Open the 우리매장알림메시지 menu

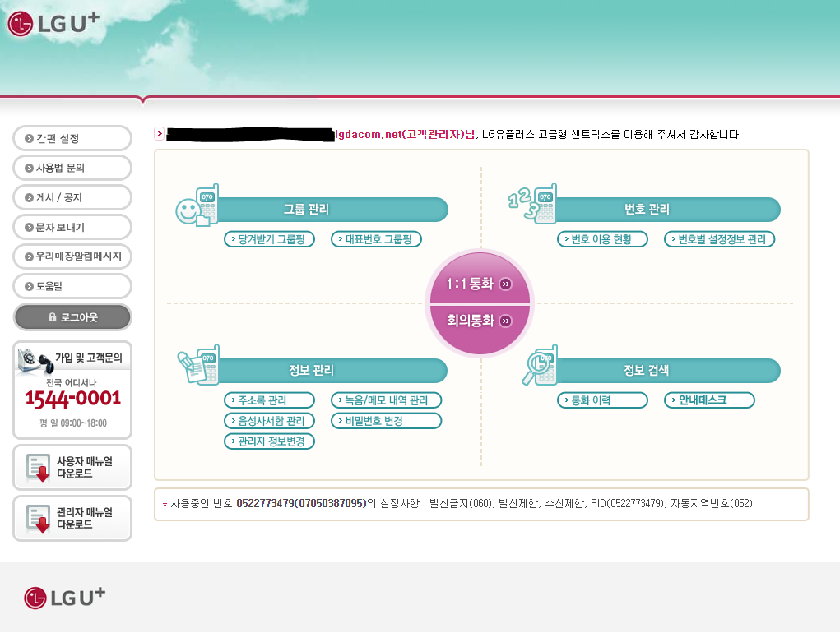tap(72, 256)
